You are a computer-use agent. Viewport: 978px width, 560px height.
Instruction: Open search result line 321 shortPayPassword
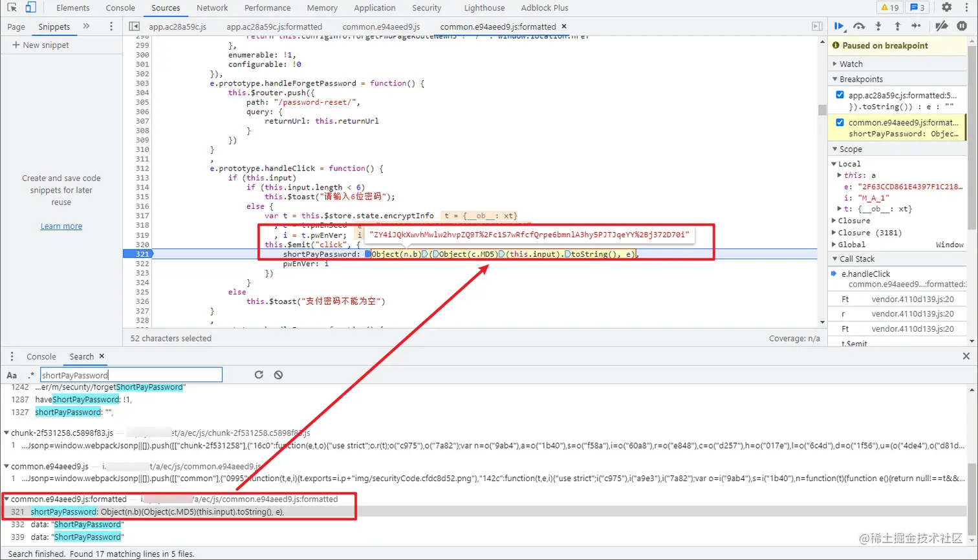pyautogui.click(x=485, y=512)
